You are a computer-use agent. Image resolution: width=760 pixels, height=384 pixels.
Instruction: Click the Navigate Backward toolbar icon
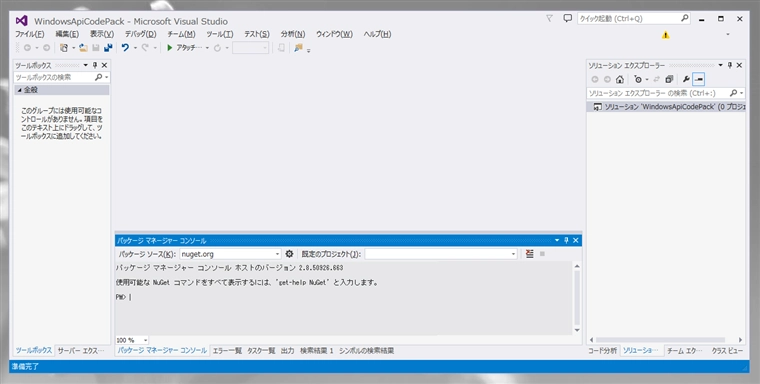pyautogui.click(x=27, y=48)
